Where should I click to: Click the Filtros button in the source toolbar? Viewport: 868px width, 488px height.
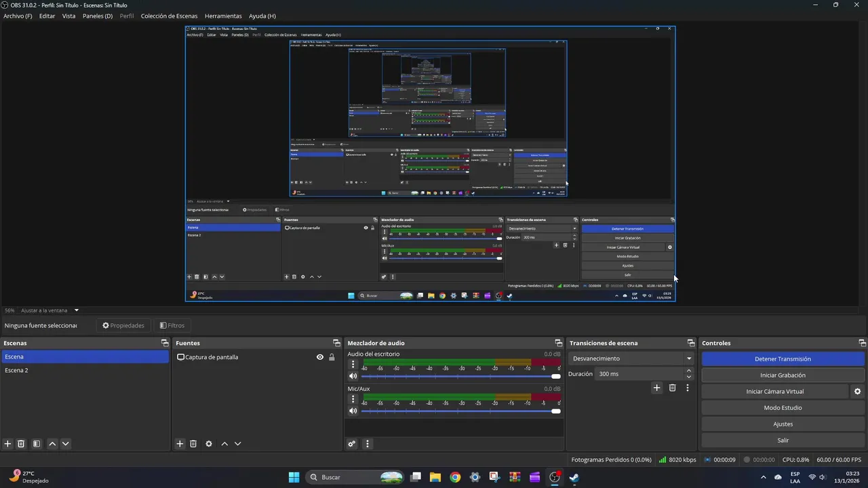coord(172,325)
